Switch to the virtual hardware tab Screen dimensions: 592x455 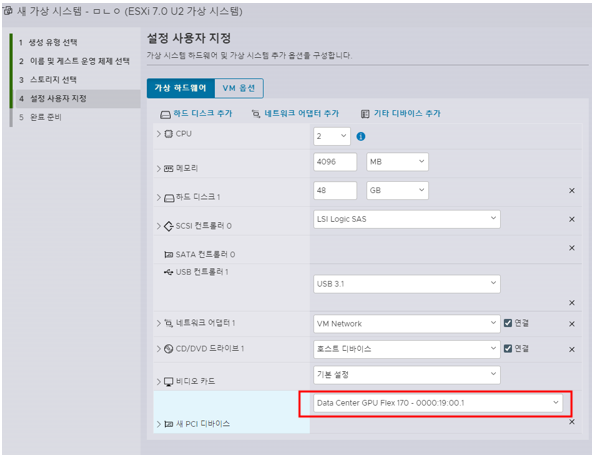181,88
